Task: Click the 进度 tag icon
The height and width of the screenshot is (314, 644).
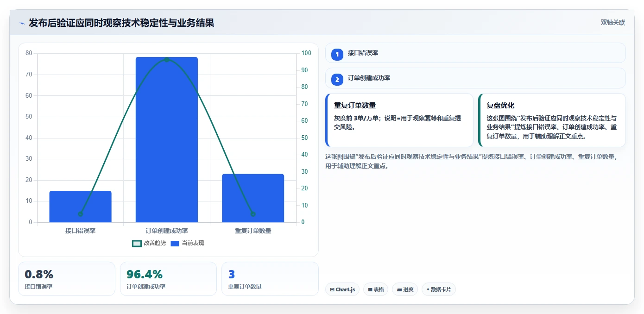Action: (399, 290)
